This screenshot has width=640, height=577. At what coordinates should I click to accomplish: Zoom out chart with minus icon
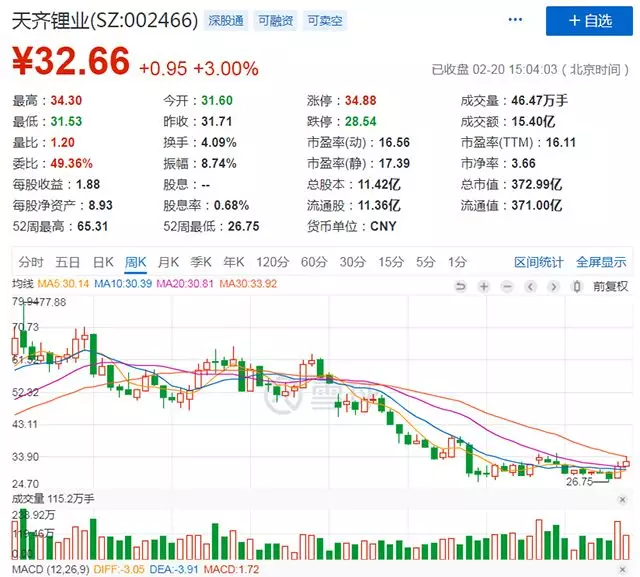coord(507,287)
